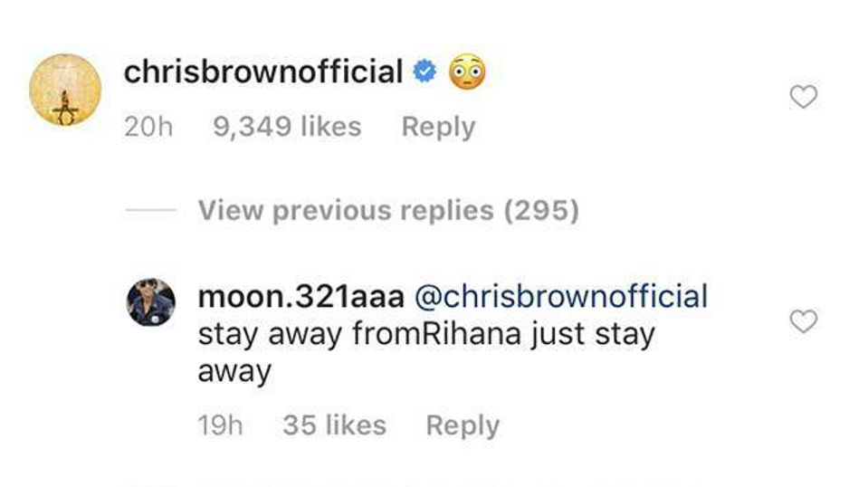Click 'just stay' in moon.321aaa's comment text

click(593, 336)
